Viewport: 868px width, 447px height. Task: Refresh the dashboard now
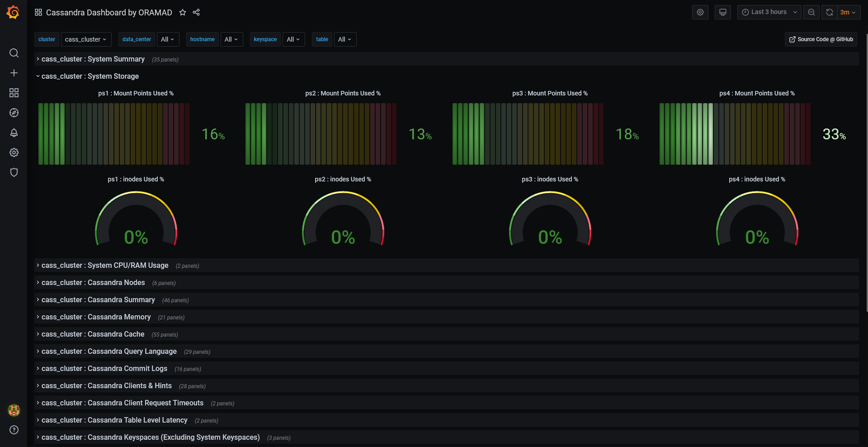pyautogui.click(x=829, y=12)
